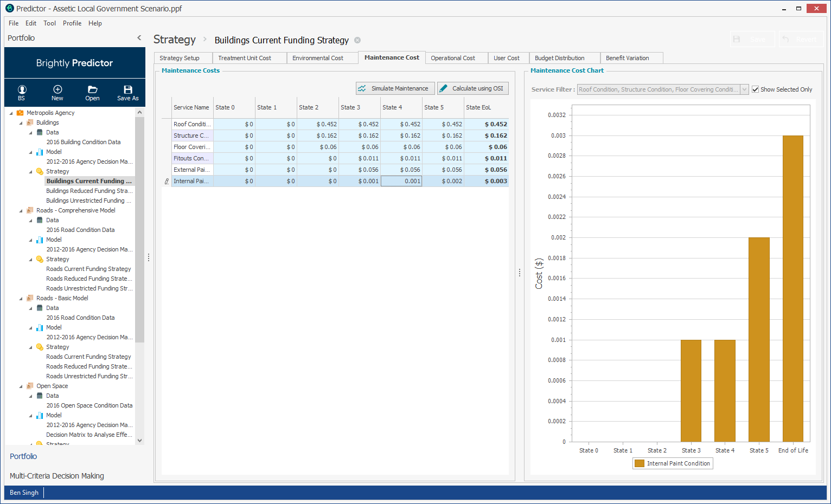Collapse the Buildings tree node
Image resolution: width=831 pixels, height=504 pixels.
coord(21,123)
